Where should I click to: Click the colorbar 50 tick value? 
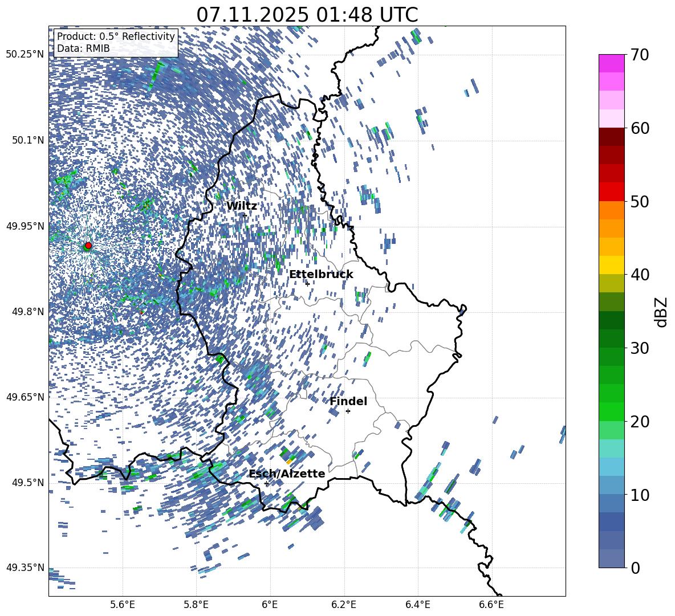(640, 201)
